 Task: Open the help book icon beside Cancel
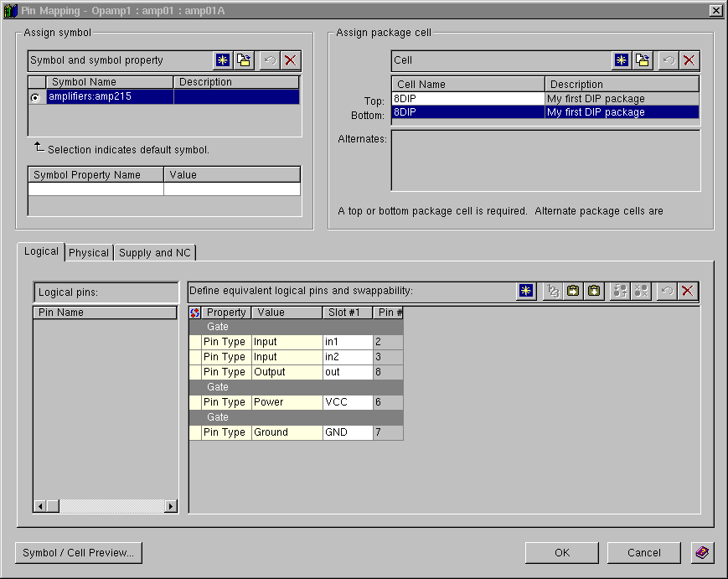(702, 553)
